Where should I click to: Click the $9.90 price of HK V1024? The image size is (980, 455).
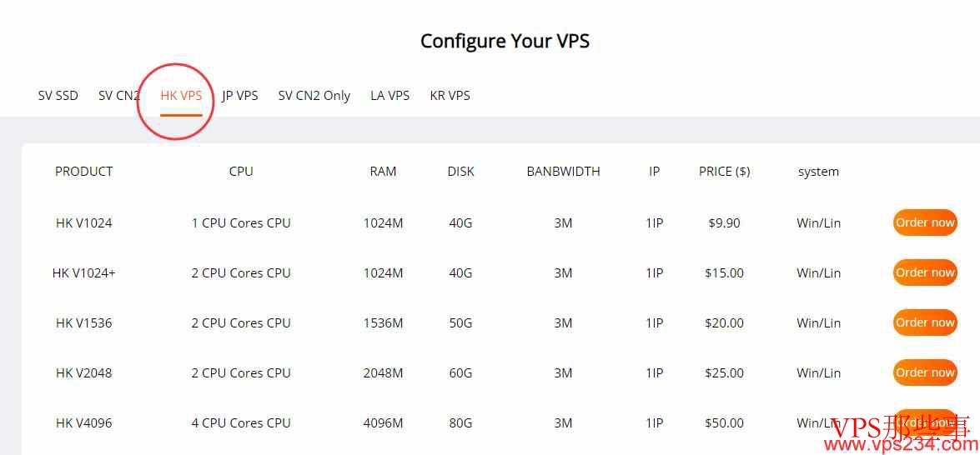725,222
